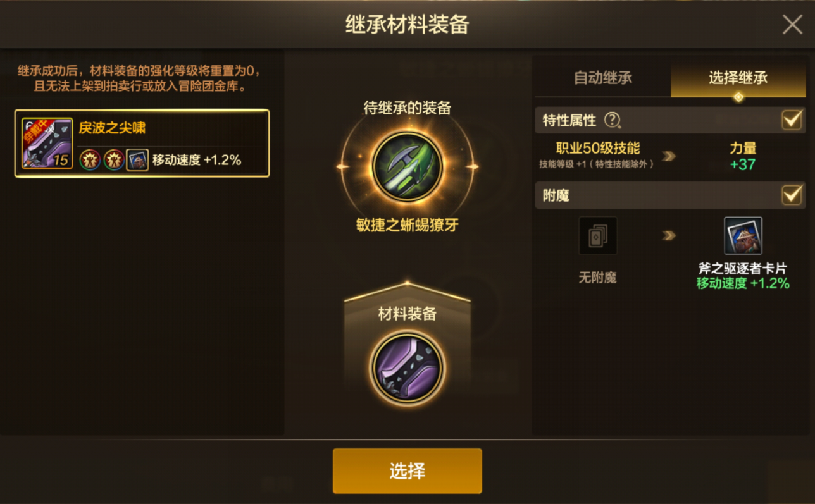The width and height of the screenshot is (815, 504).
Task: Click the second emblem icon under 戾波之尖啸
Action: click(114, 160)
